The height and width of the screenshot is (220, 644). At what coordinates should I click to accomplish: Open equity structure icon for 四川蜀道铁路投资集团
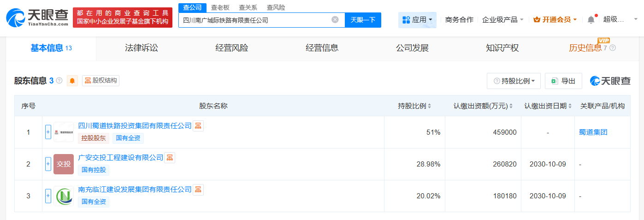[198, 126]
